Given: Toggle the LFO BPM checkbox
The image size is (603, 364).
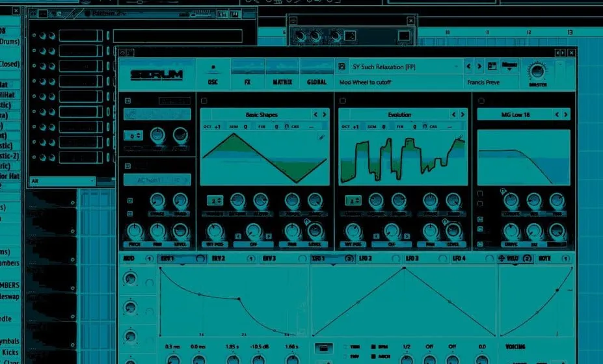Looking at the screenshot, I should pos(373,346).
